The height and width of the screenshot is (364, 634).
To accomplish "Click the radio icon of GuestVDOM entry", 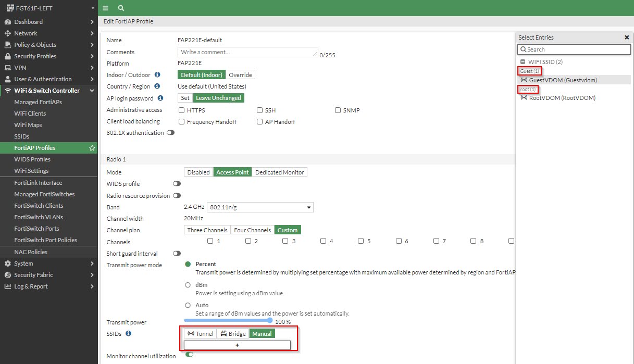I will (524, 80).
